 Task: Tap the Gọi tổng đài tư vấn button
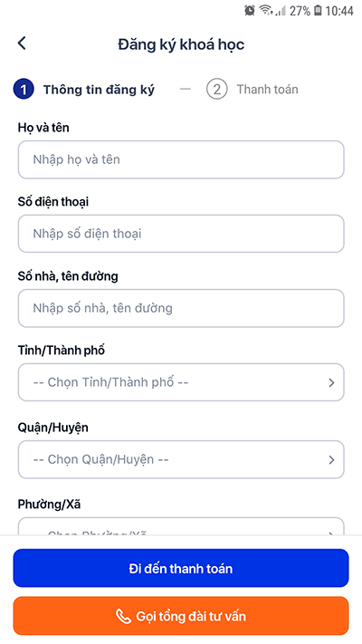pos(181,616)
